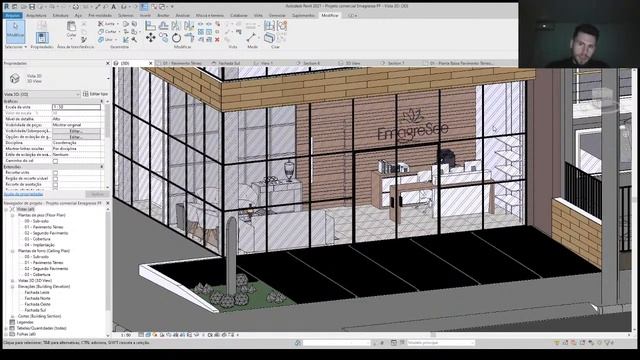
Task: Select 02 - Segundo Pavimento floor plan
Action: point(46,233)
